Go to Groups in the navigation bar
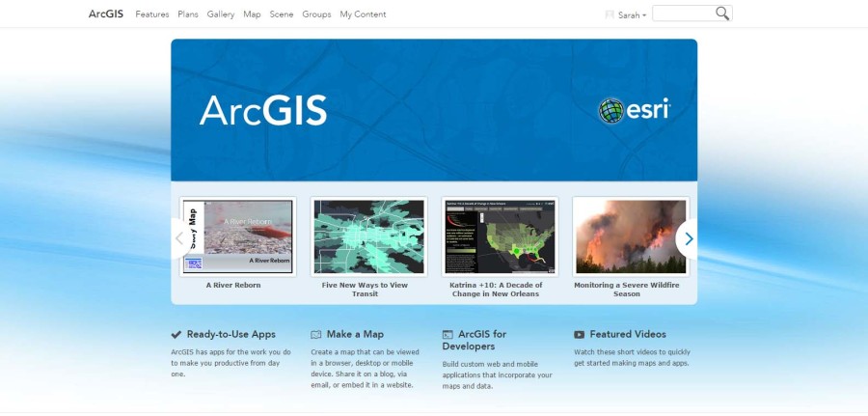The image size is (868, 416). (316, 14)
